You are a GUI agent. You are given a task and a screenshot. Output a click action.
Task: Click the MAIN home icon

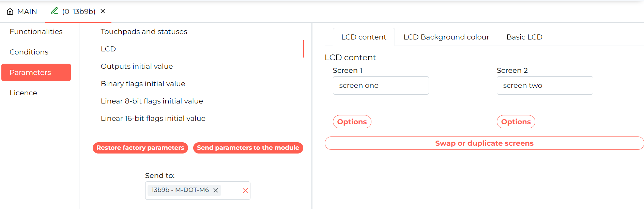[x=10, y=12]
